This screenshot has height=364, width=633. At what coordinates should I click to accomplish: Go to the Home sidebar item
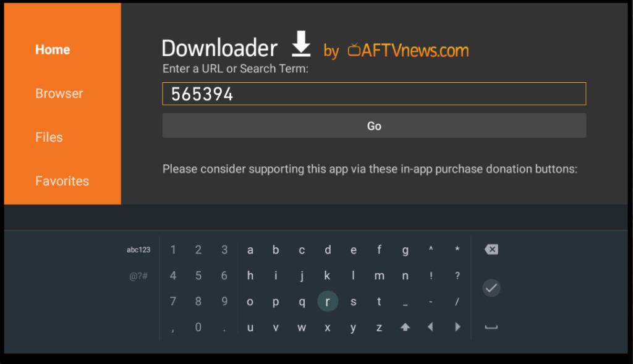tap(53, 49)
